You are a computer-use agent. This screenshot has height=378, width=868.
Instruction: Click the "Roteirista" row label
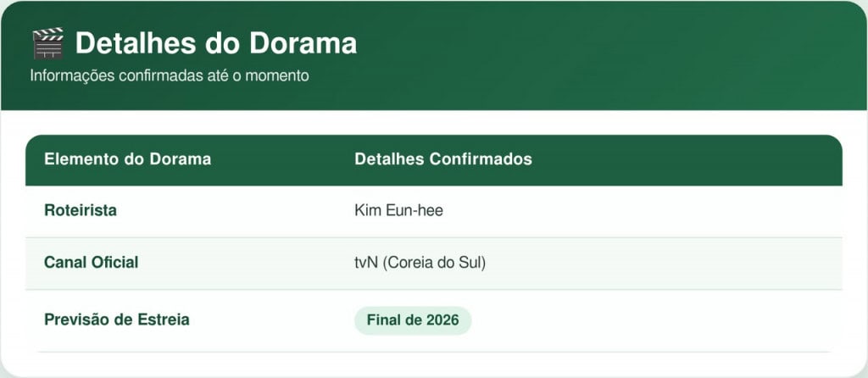81,211
